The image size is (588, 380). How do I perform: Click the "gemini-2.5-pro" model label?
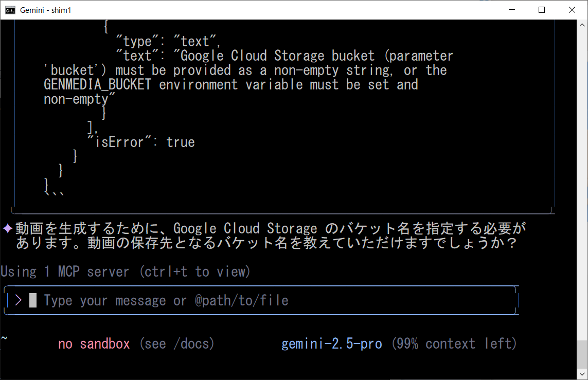tap(332, 343)
